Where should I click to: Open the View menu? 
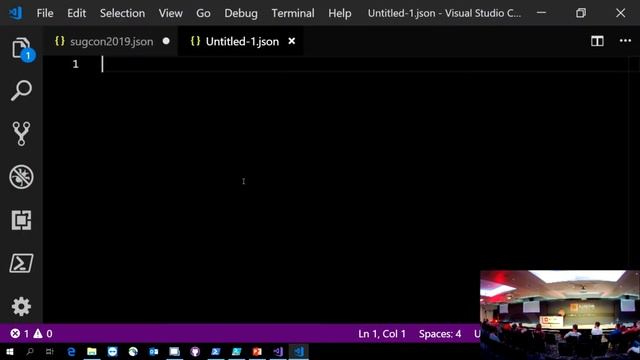pos(171,13)
